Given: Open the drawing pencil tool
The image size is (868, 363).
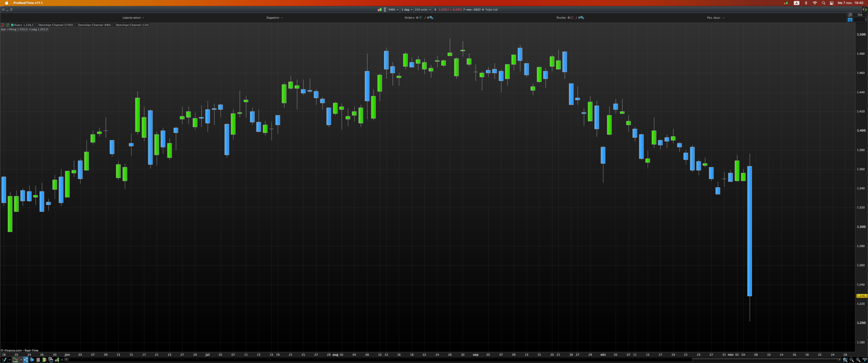Looking at the screenshot, I should pos(4,360).
